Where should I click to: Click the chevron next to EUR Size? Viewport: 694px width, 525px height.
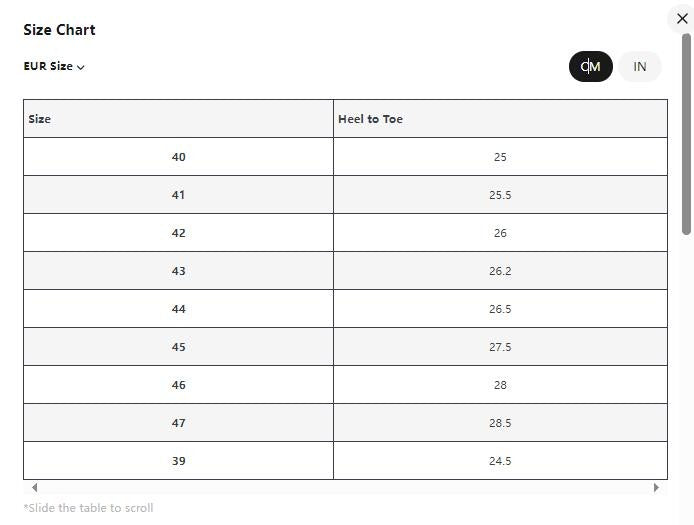pos(81,68)
